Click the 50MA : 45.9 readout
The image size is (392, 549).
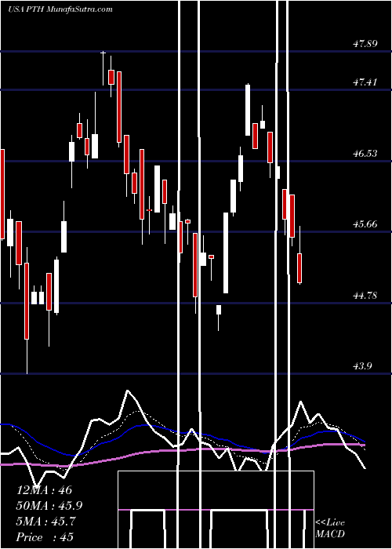pos(51,506)
